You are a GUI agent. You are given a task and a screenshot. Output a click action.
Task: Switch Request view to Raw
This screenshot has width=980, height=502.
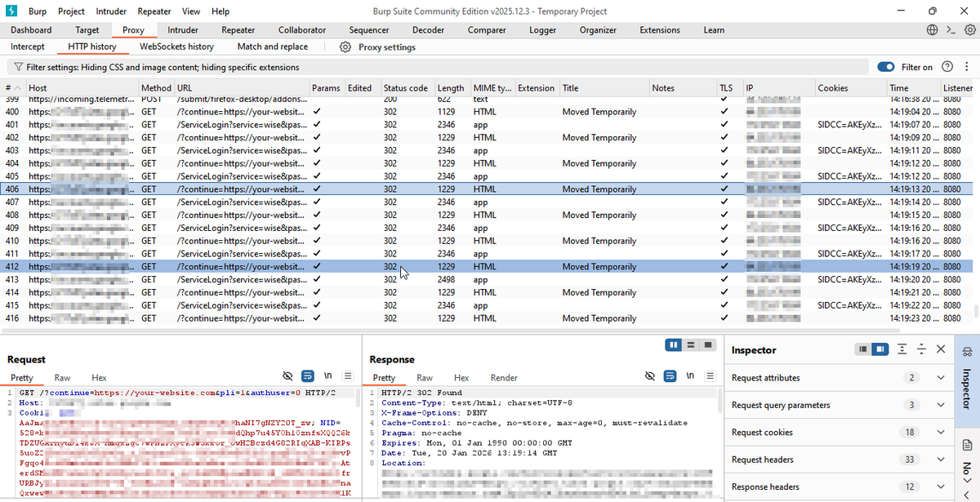[62, 378]
